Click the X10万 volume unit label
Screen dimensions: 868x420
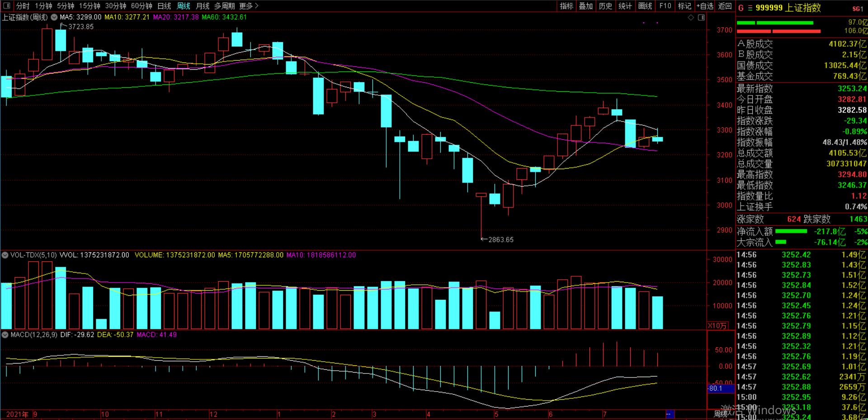[x=718, y=326]
